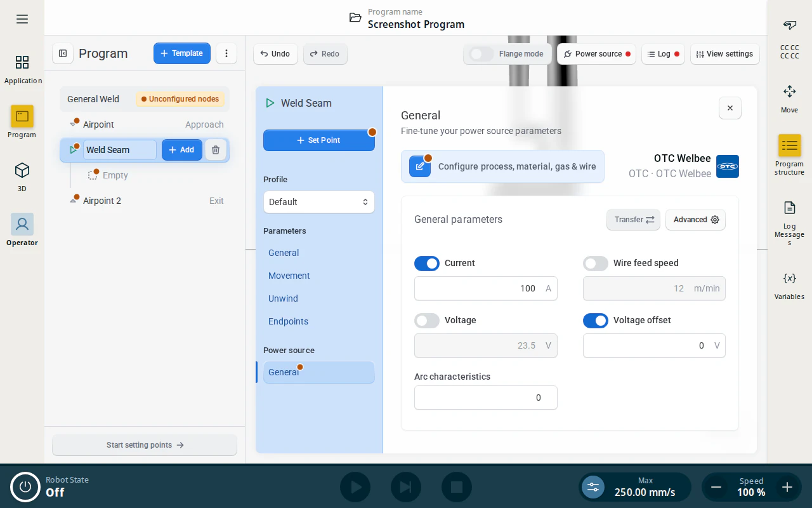Click the Arc characteristics input field

[x=485, y=398]
